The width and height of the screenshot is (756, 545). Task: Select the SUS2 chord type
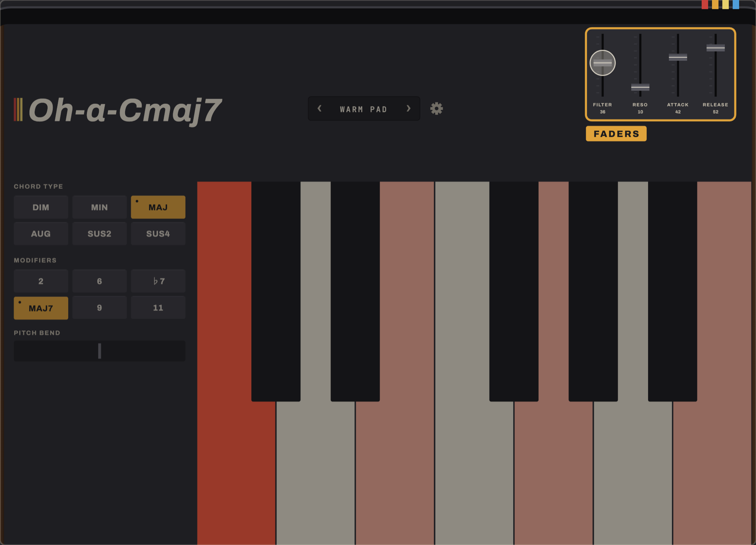[99, 234]
